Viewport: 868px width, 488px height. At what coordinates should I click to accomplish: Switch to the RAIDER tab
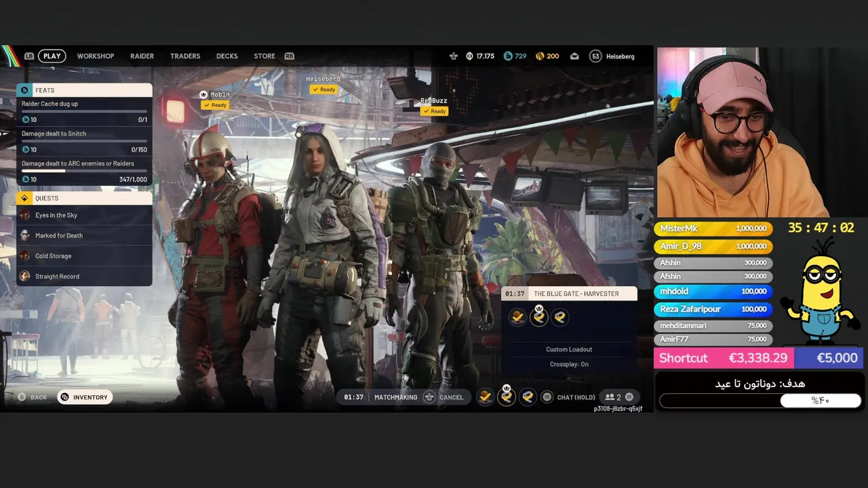[142, 56]
